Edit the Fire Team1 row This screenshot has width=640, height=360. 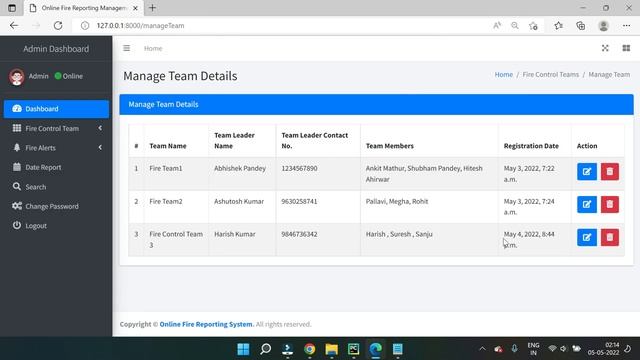pyautogui.click(x=587, y=171)
